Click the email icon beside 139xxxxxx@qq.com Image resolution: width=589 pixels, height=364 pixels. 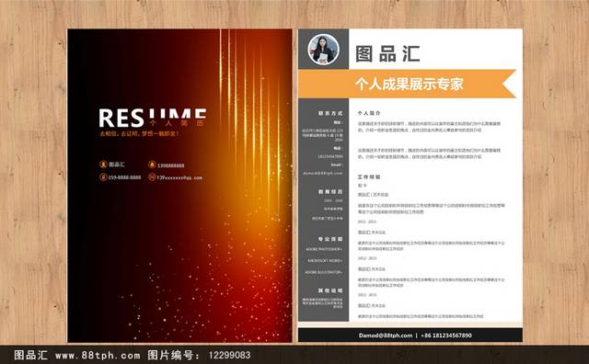click(x=152, y=176)
